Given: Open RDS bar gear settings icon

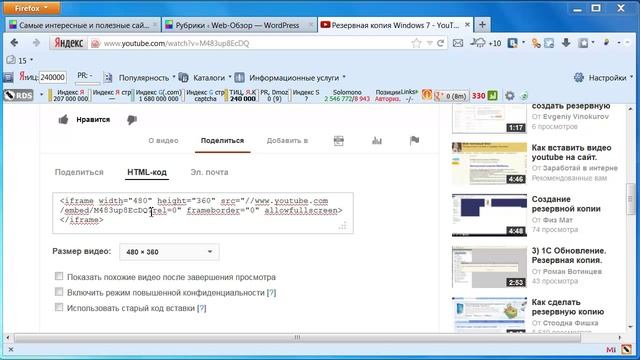Looking at the screenshot, I should 510,96.
